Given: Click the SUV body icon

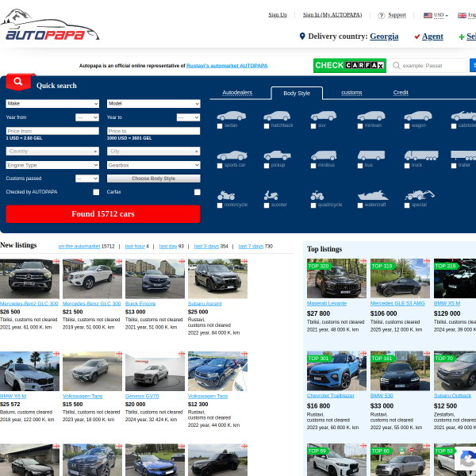Looking at the screenshot, I should [x=324, y=116].
